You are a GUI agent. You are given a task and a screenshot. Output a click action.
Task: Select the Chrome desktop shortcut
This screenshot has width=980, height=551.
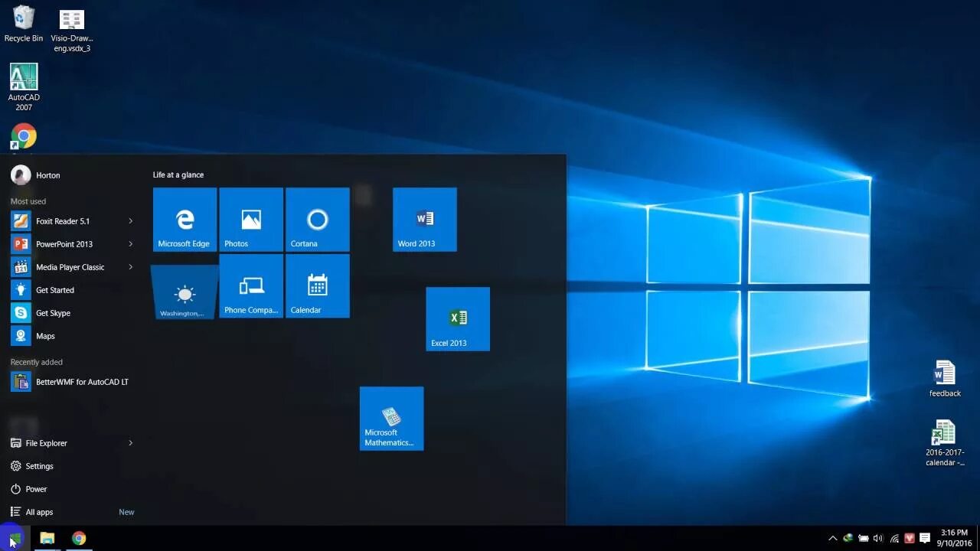coord(24,139)
